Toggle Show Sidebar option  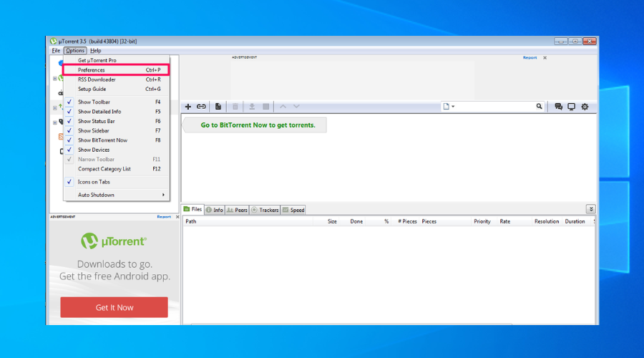(x=116, y=131)
